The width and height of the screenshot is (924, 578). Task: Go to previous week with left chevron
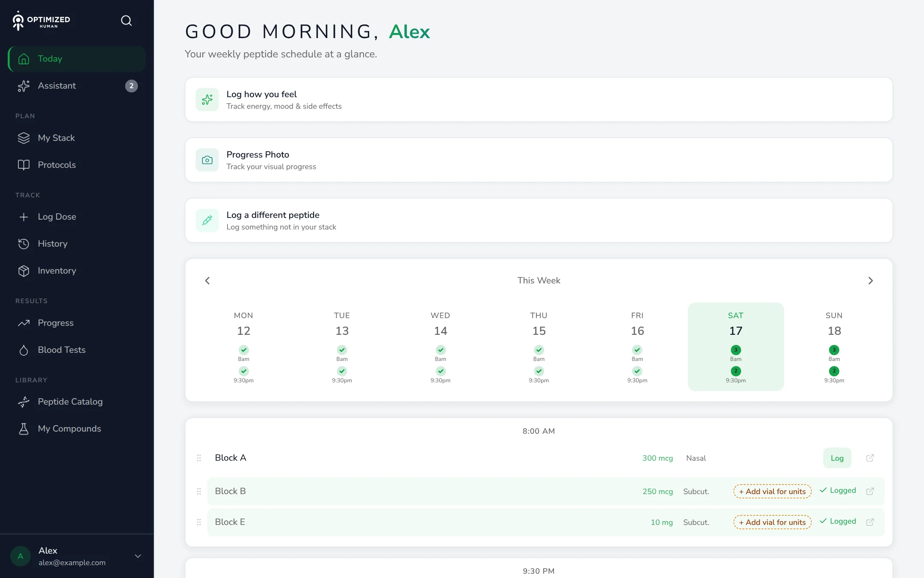tap(207, 281)
